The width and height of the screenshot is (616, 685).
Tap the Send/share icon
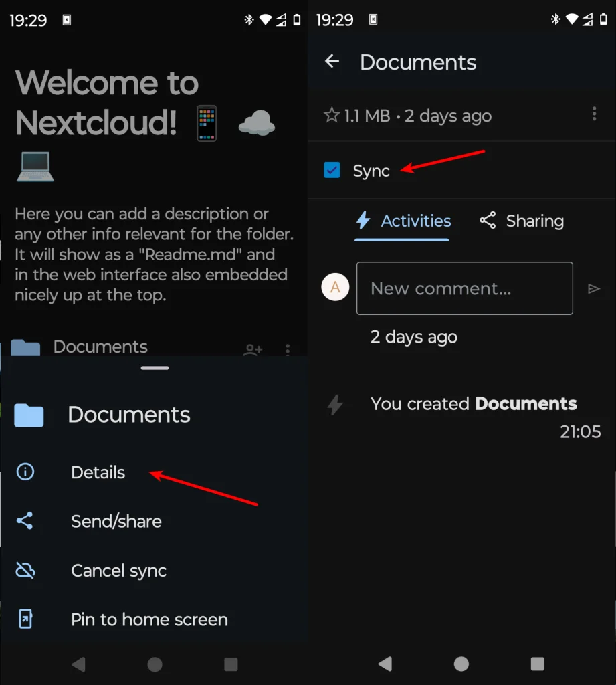(x=25, y=521)
